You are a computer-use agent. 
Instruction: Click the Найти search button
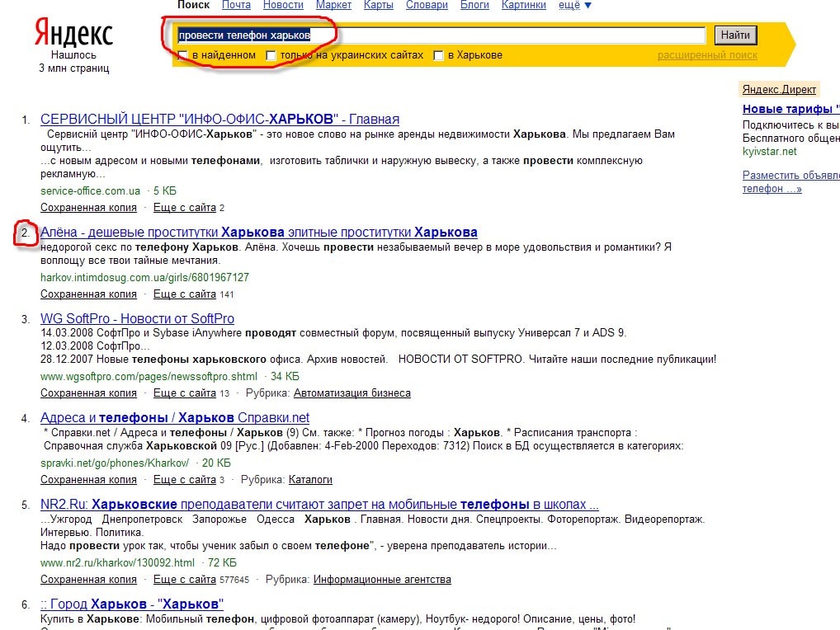tap(735, 35)
